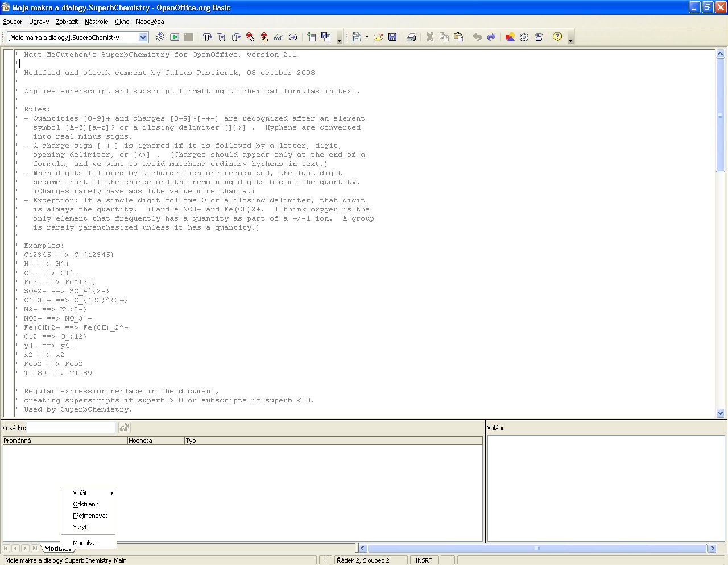Image resolution: width=728 pixels, height=565 pixels.
Task: Open the Manage Breakpoints icon
Action: click(x=264, y=37)
